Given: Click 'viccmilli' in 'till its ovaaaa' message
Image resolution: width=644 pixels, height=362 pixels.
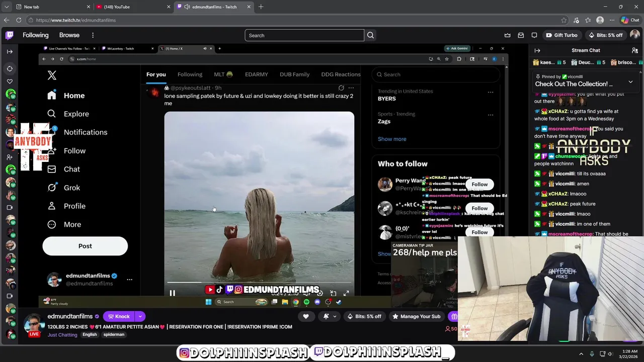Looking at the screenshot, I should 565,174.
